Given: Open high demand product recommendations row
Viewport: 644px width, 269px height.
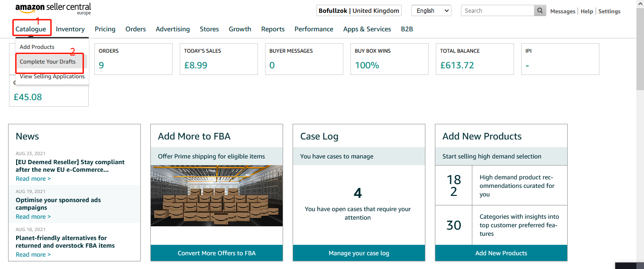Looking at the screenshot, I should point(501,186).
